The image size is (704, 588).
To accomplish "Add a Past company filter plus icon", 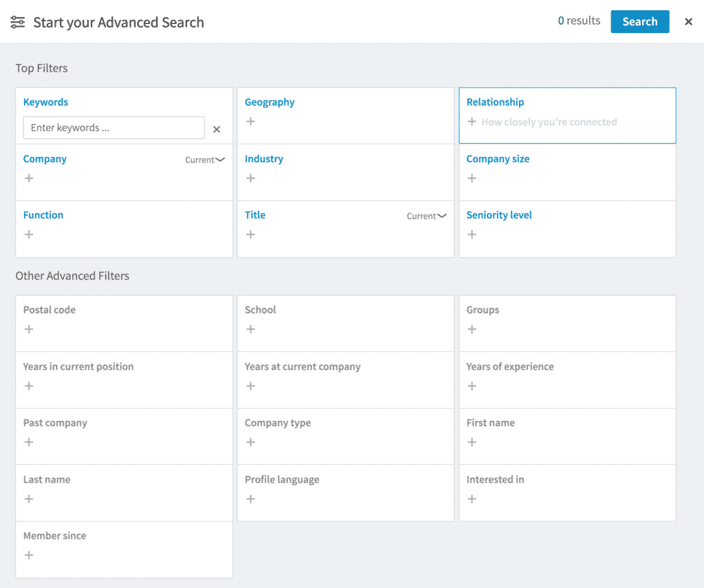I will click(29, 442).
